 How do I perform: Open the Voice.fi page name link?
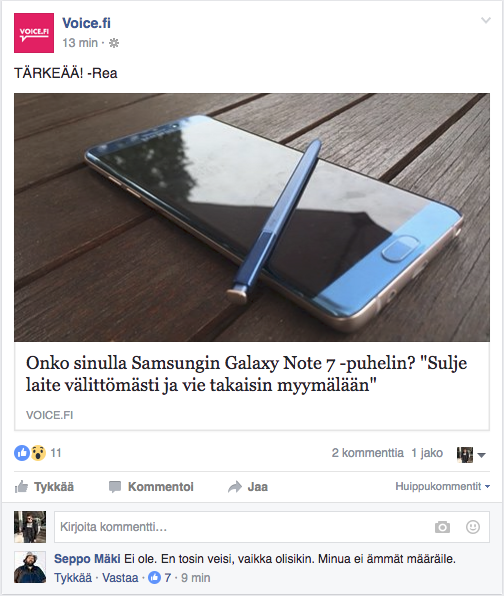tap(86, 23)
